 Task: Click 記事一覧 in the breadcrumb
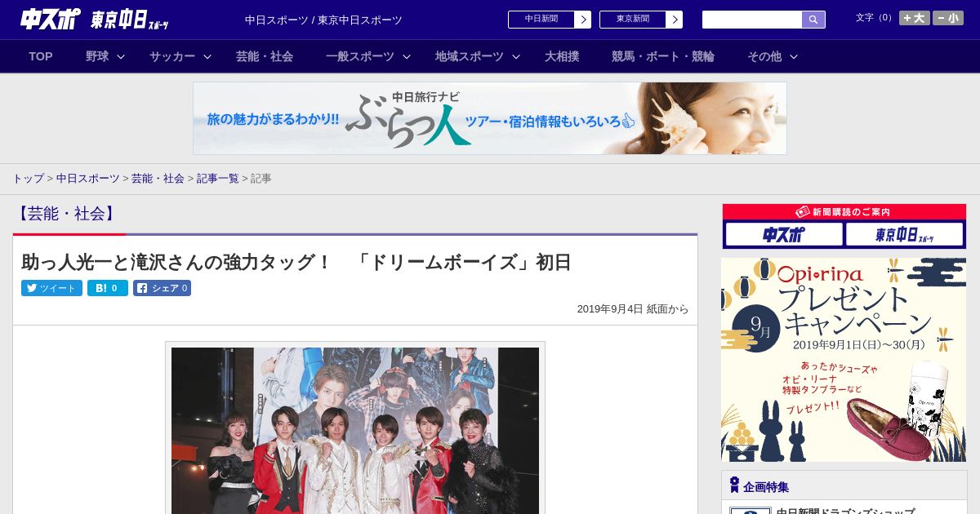click(x=217, y=178)
